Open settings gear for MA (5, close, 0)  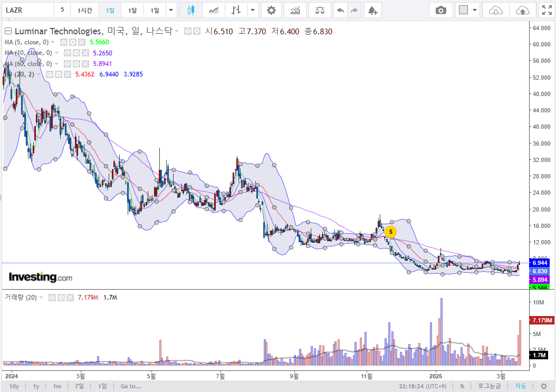pos(73,42)
